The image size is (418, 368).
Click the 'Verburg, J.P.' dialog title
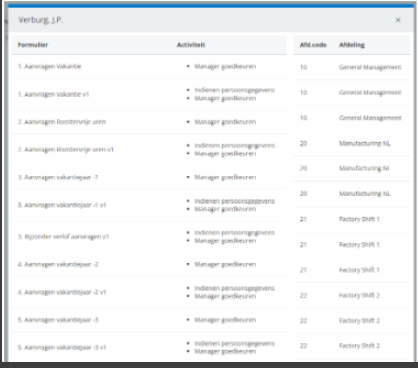pyautogui.click(x=41, y=20)
